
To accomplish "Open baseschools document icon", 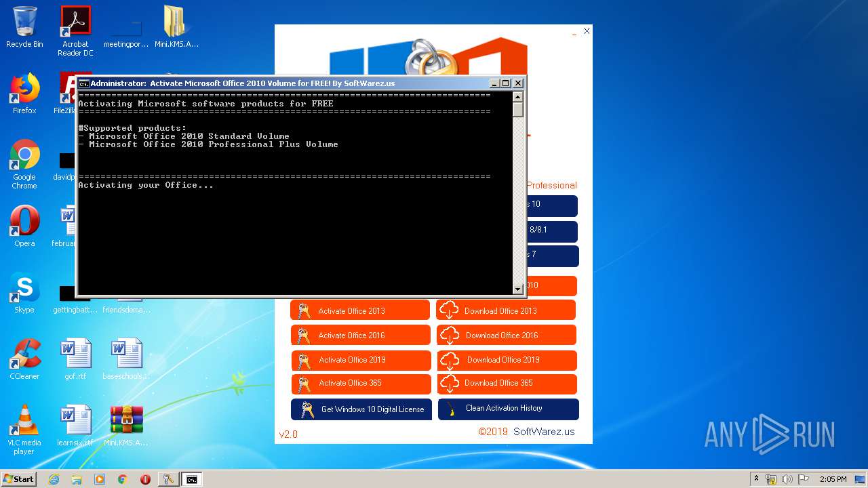I will click(x=126, y=359).
